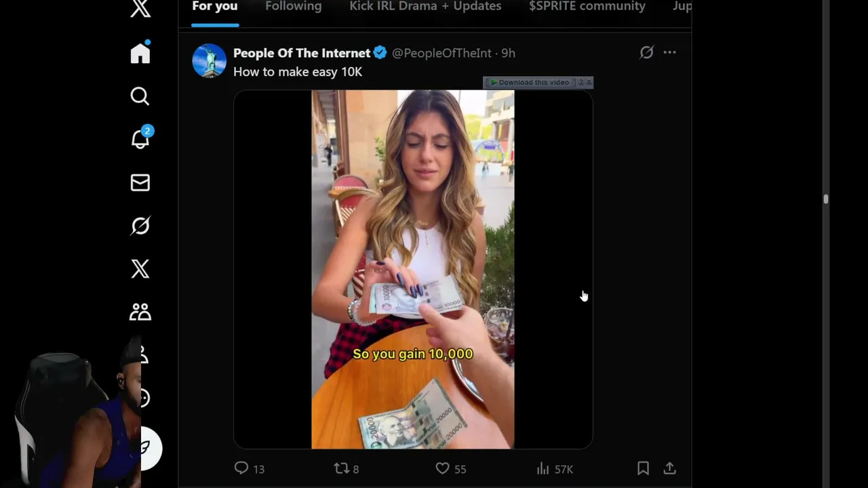Click the Grok icon on the post header
The width and height of the screenshot is (868, 488).
click(646, 52)
